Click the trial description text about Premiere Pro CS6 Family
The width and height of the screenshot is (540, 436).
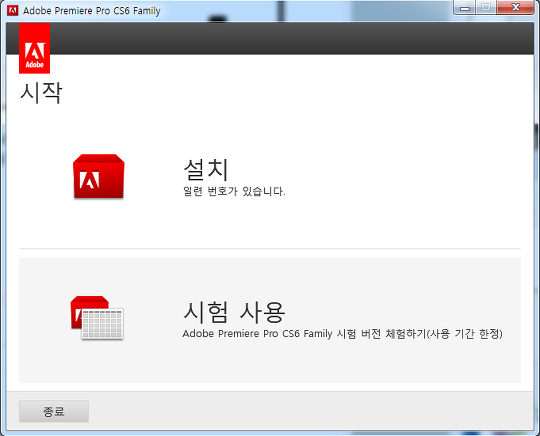tap(343, 334)
